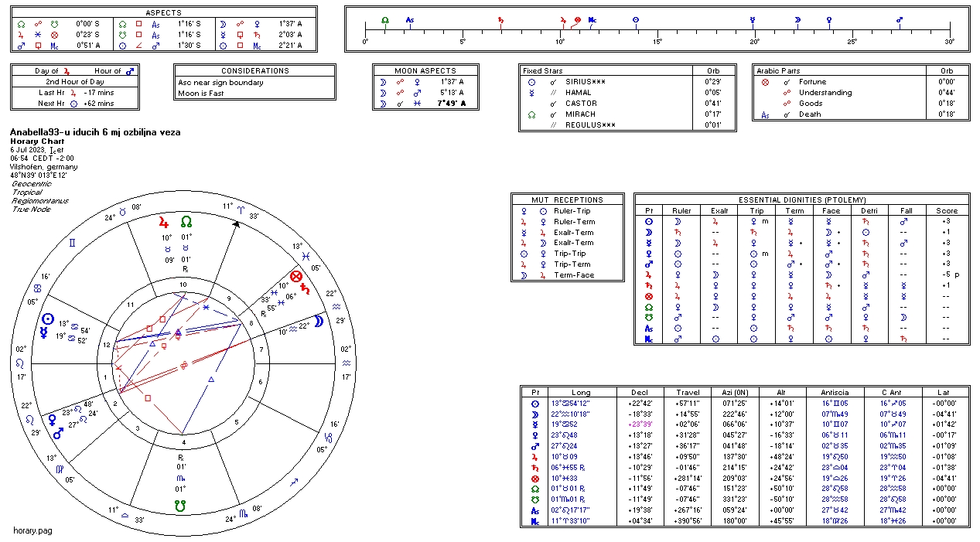This screenshot has height=542, width=980.
Task: Click the 'Vilshofen, germany' location text
Action: click(44, 167)
